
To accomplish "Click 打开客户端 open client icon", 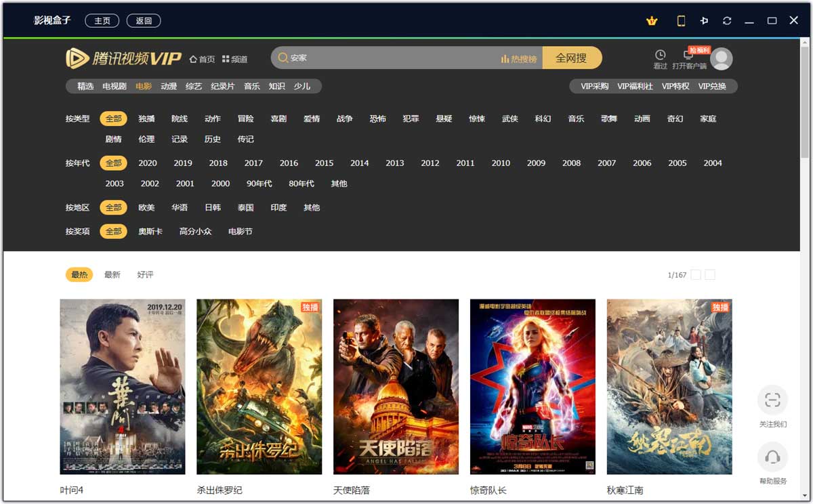I will tap(689, 60).
